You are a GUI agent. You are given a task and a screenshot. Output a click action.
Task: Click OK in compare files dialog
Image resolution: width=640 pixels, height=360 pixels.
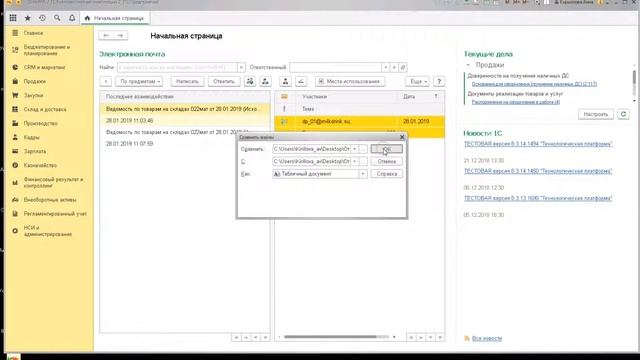coord(387,149)
